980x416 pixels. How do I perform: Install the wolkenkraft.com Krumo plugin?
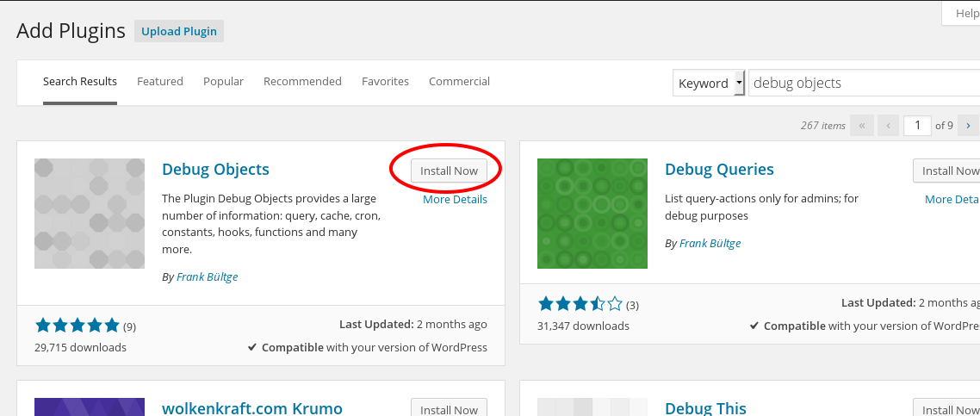click(x=449, y=407)
